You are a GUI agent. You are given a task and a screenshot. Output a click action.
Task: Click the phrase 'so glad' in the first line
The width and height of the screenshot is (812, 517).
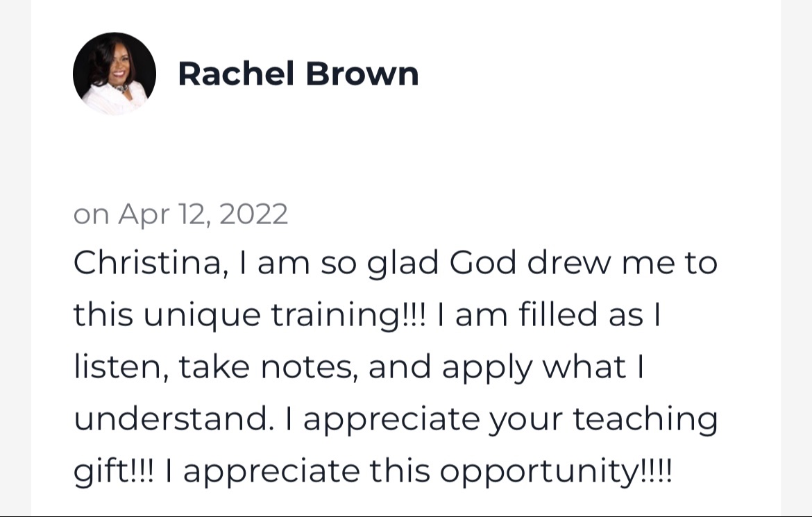tap(380, 263)
